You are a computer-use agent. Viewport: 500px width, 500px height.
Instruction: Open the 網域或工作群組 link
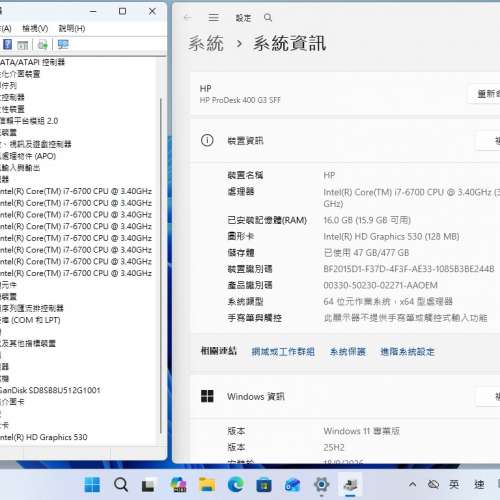click(283, 352)
